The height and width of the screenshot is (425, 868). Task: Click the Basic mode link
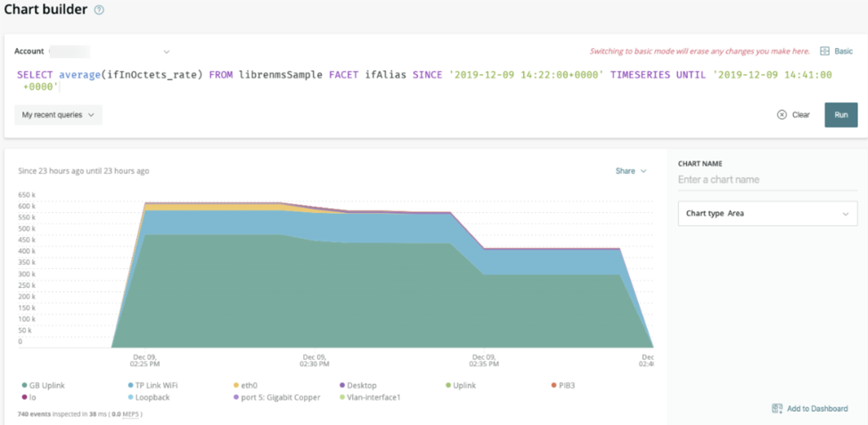click(844, 51)
